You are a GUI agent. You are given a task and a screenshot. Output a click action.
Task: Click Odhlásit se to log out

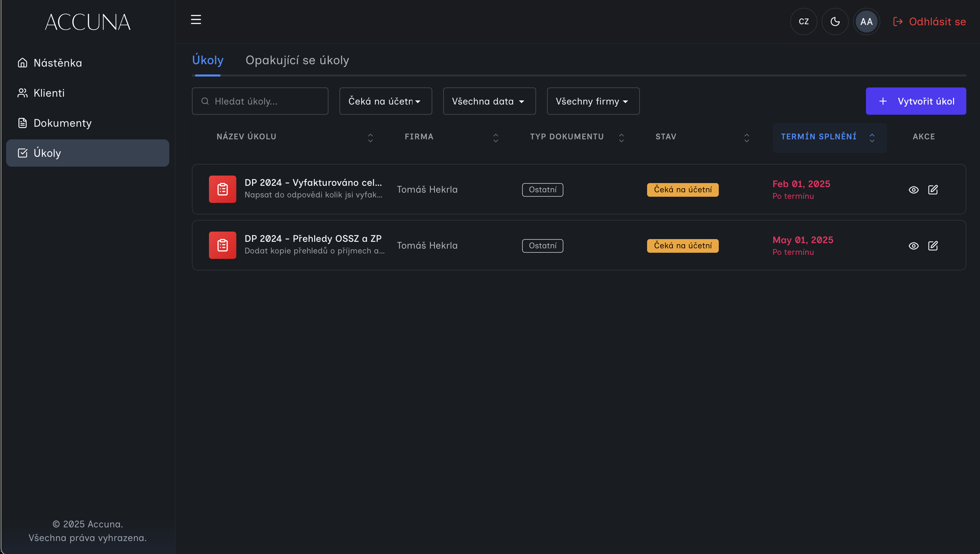coord(929,22)
